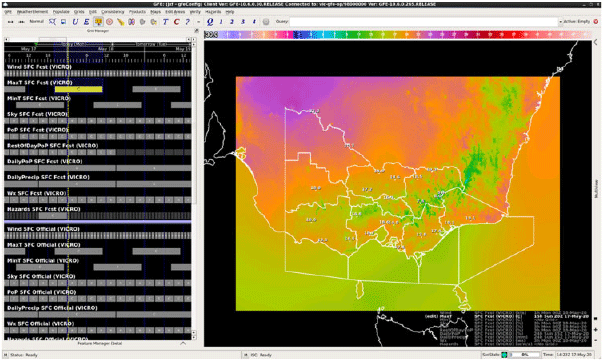603x361 pixels.
Task: Click the bold Q query icon
Action: pos(210,22)
